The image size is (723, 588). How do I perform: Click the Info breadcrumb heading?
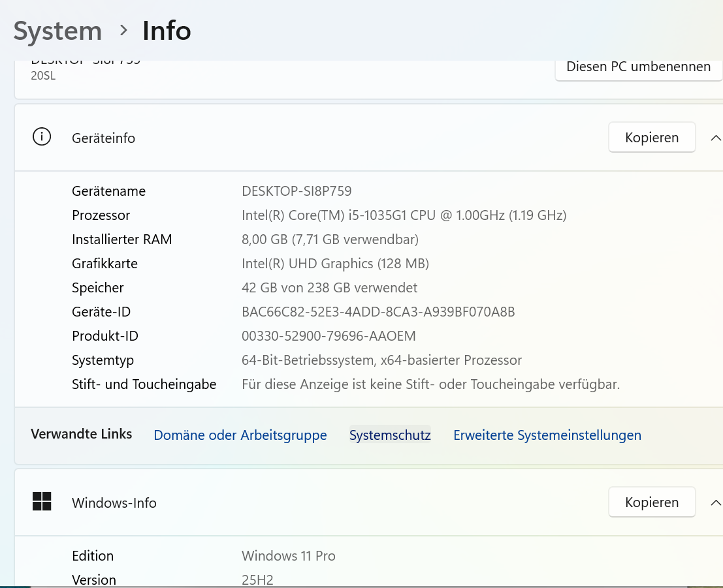coord(167,31)
